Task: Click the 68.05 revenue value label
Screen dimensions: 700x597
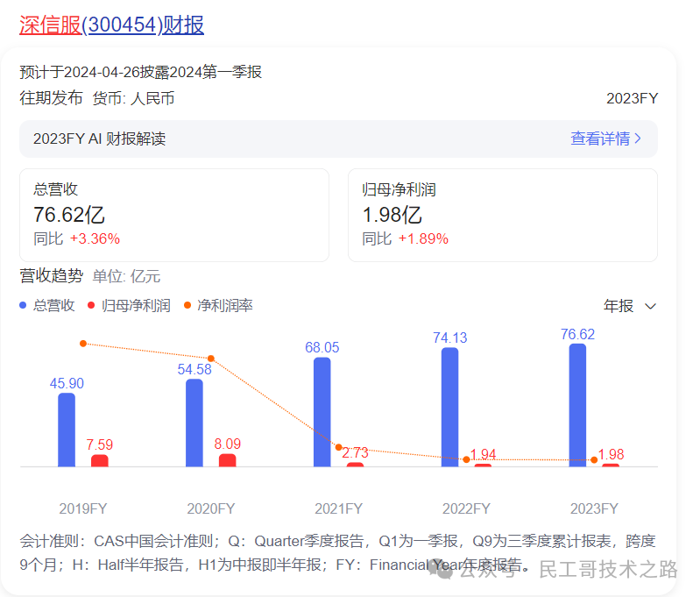Action: tap(322, 348)
